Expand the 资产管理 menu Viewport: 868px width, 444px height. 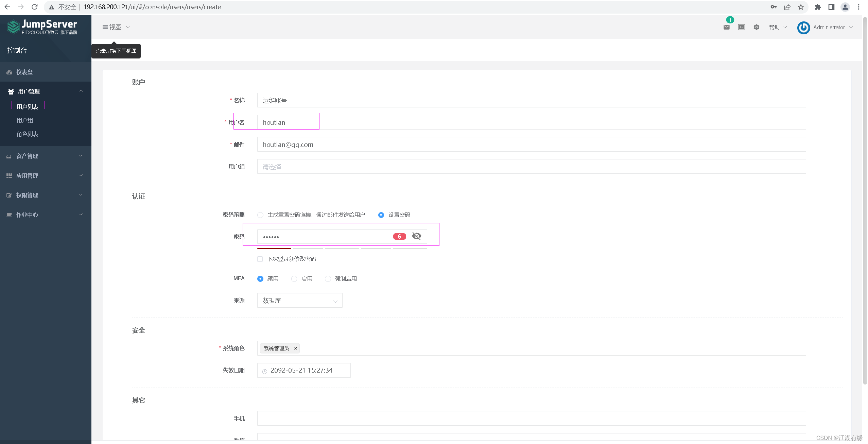[46, 156]
